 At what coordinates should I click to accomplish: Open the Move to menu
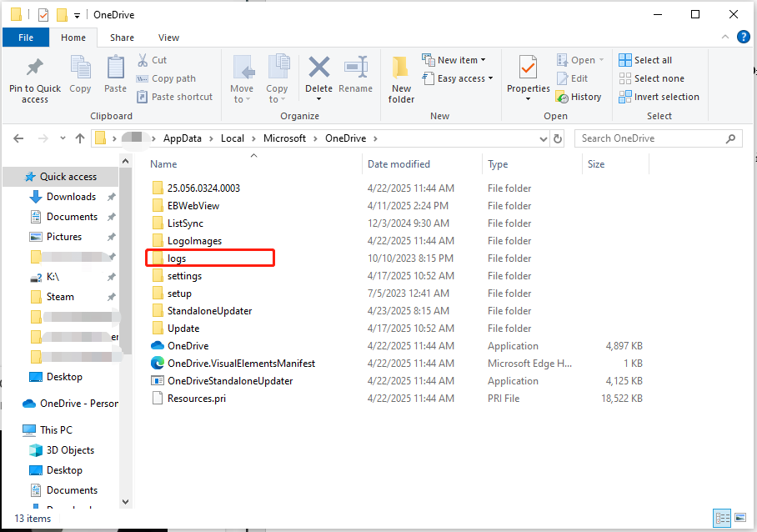coord(242,79)
